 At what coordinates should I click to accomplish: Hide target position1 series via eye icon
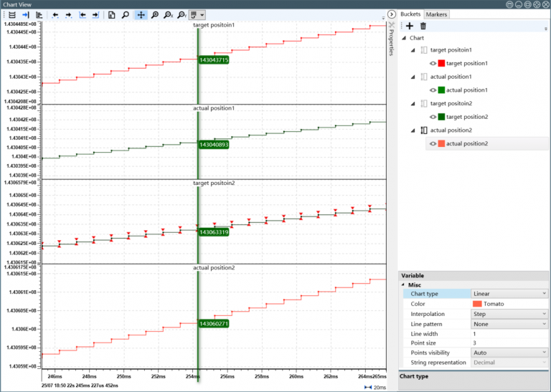(433, 64)
